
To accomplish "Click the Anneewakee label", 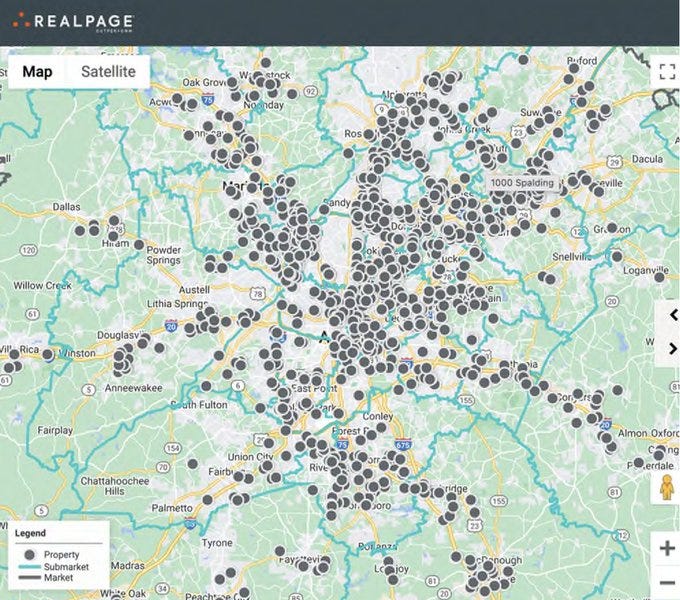I will (x=134, y=388).
